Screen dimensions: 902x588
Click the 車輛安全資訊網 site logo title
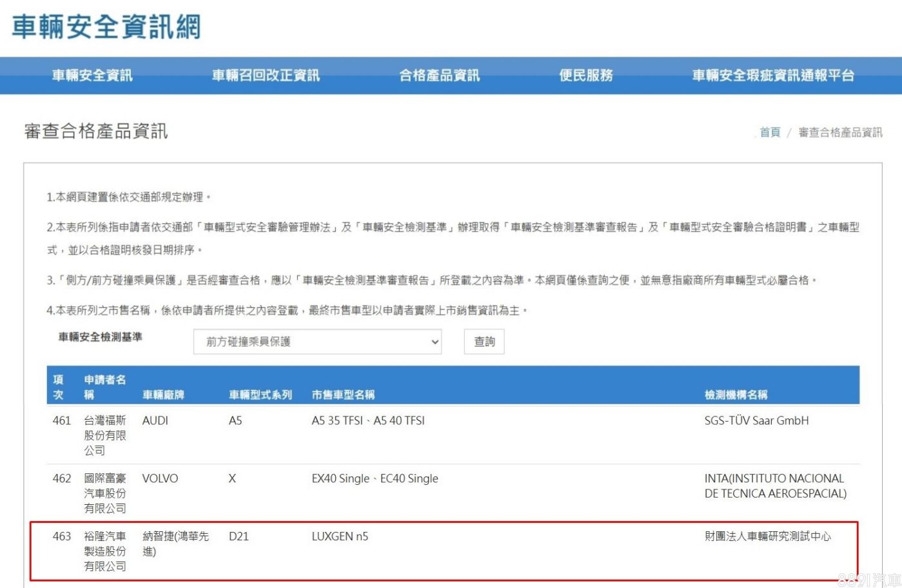click(107, 27)
